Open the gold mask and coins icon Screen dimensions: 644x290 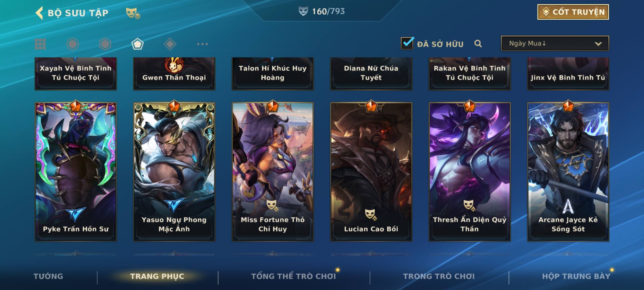(x=133, y=13)
